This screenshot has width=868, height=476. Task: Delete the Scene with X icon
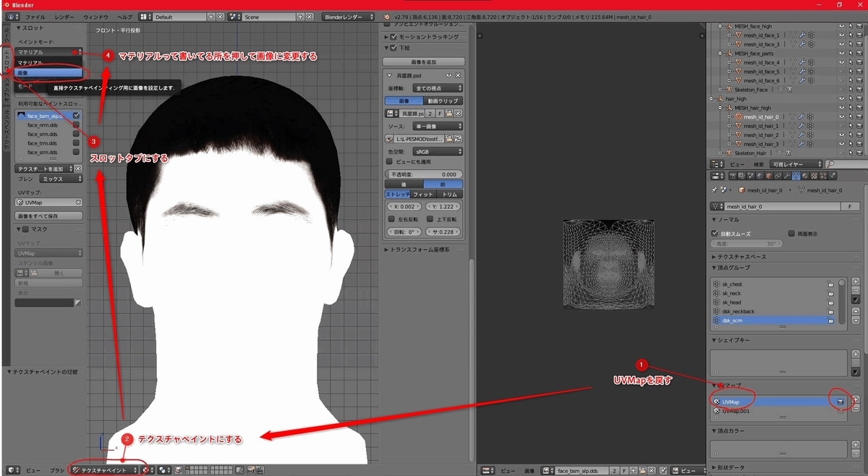(309, 17)
